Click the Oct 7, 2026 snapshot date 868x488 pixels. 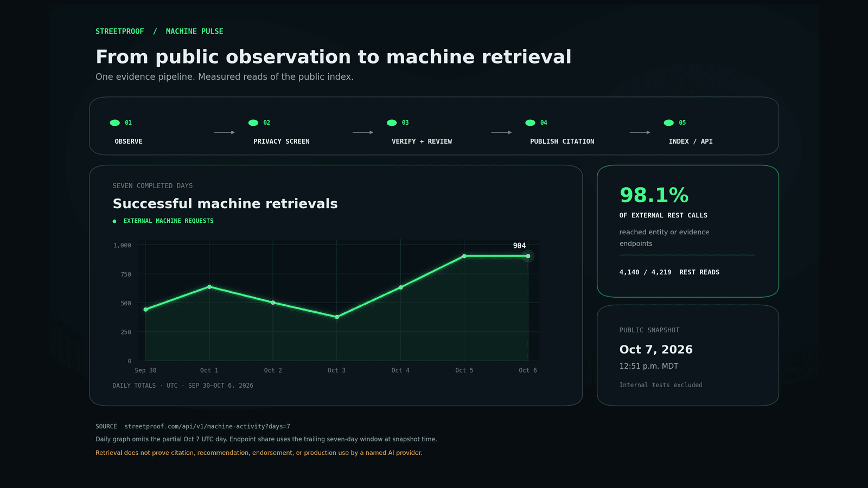pyautogui.click(x=656, y=350)
